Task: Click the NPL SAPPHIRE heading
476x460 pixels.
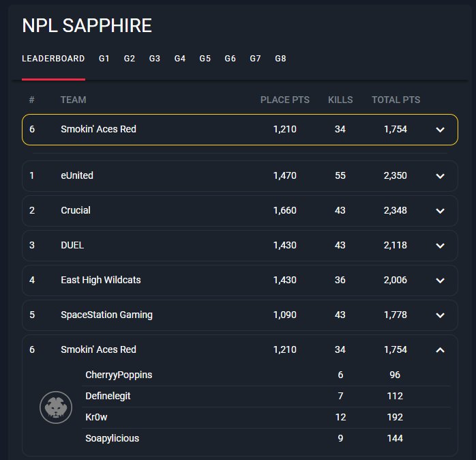Action: pos(87,25)
